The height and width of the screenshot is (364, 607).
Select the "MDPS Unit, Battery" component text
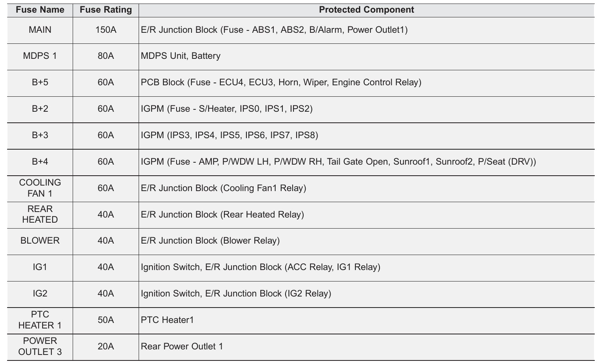pyautogui.click(x=180, y=56)
